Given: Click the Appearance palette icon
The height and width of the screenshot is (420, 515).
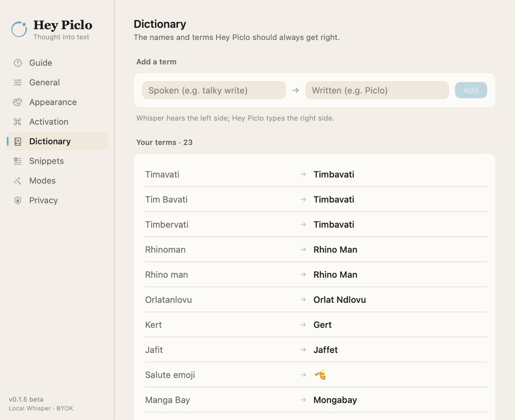Looking at the screenshot, I should [18, 102].
